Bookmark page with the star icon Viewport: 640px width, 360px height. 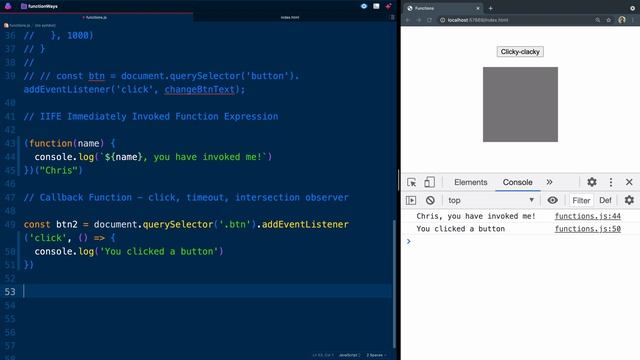[x=609, y=20]
